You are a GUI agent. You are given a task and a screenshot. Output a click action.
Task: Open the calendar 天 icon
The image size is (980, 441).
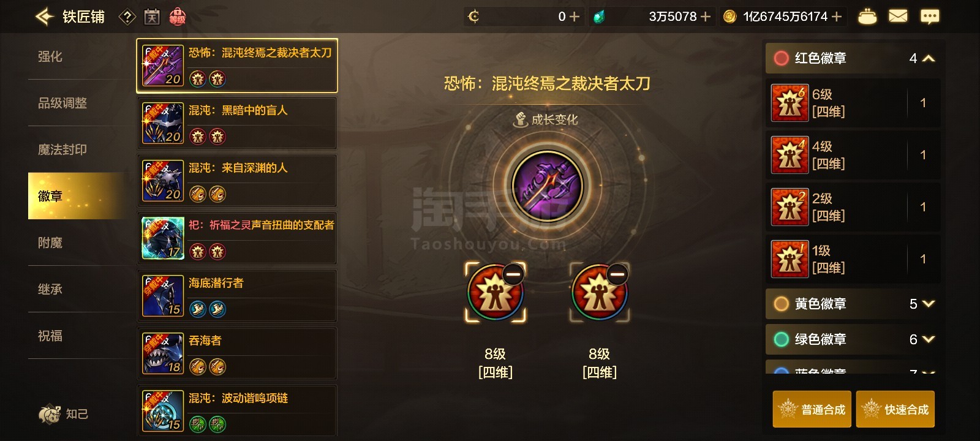tap(152, 17)
